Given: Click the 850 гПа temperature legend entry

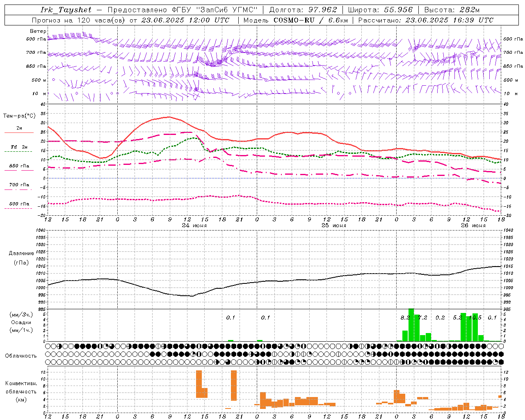Looking at the screenshot, I should pyautogui.click(x=19, y=166).
